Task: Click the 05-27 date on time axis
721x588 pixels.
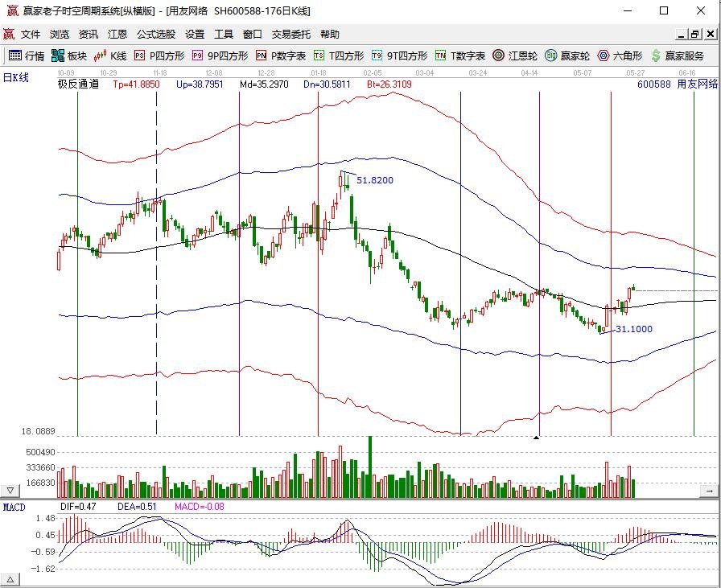Action: 635,73
